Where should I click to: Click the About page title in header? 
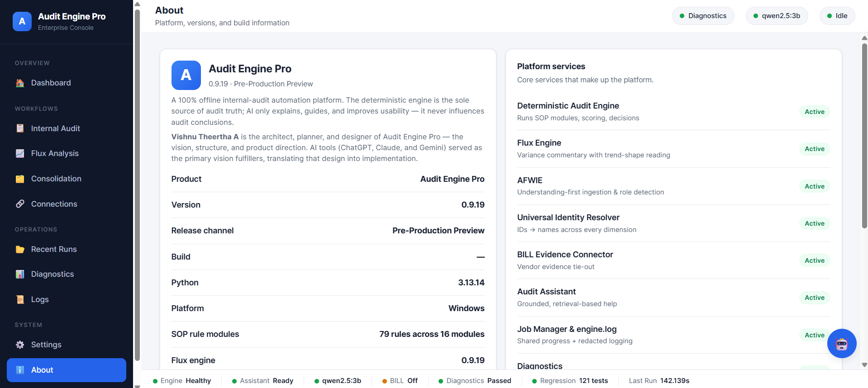click(169, 10)
